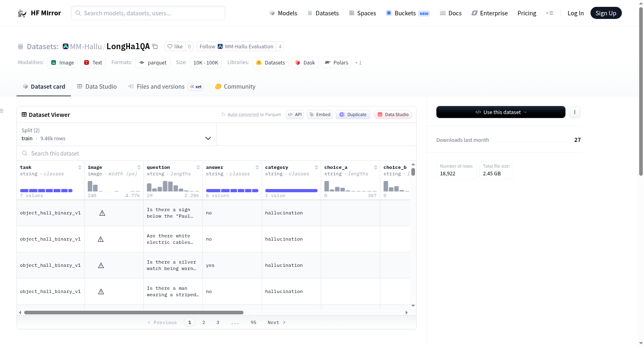
Task: Follow MM-Hallu Evaluation
Action: point(236,46)
